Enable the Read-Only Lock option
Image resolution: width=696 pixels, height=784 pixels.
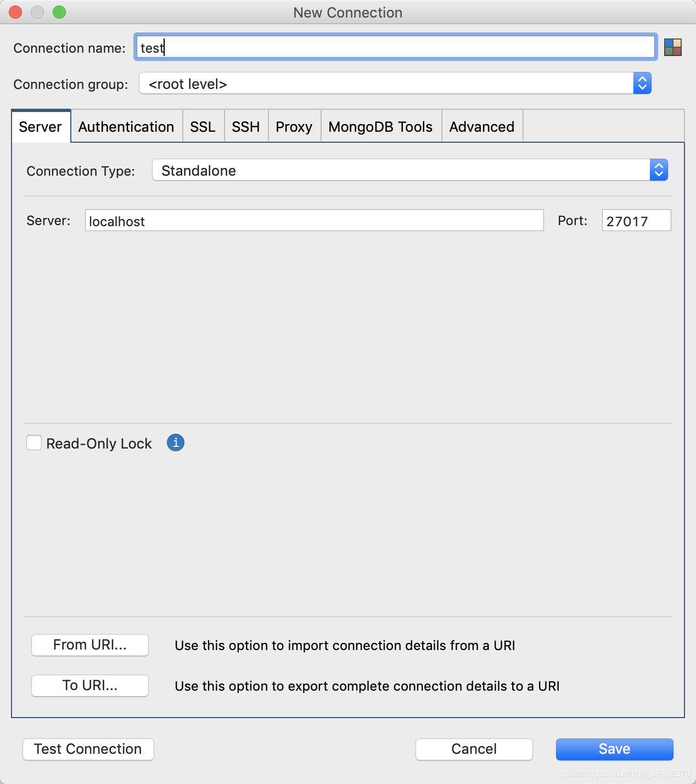[33, 443]
